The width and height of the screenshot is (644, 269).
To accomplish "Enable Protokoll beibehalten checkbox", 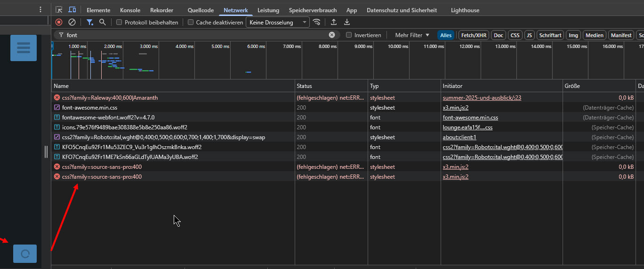I will [119, 22].
